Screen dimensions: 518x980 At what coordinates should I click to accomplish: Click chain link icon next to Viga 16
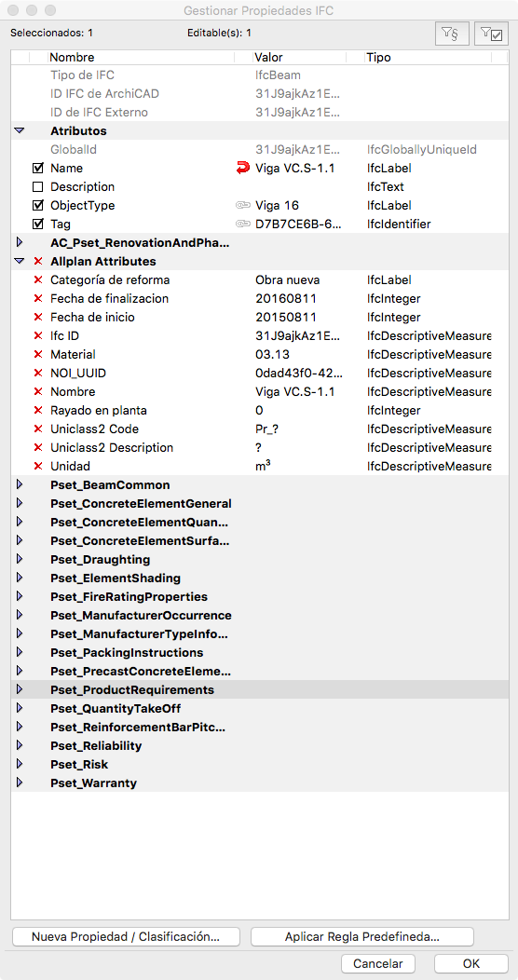pyautogui.click(x=242, y=205)
